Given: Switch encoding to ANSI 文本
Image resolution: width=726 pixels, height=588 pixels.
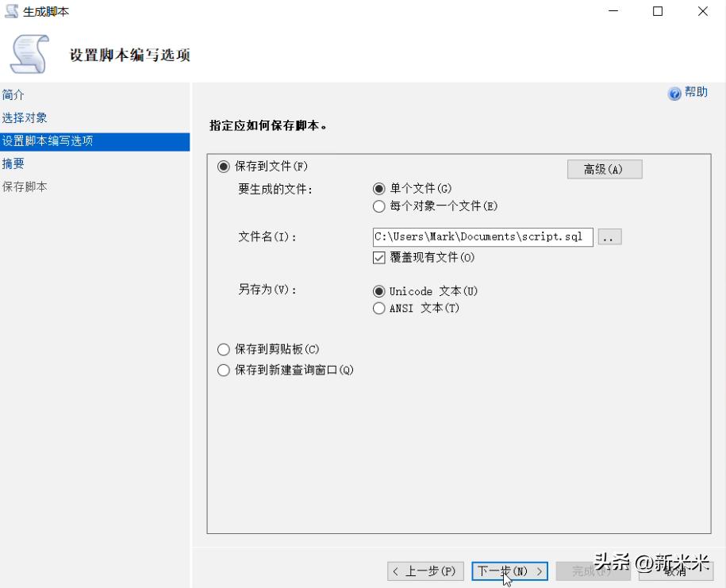Looking at the screenshot, I should click(379, 309).
